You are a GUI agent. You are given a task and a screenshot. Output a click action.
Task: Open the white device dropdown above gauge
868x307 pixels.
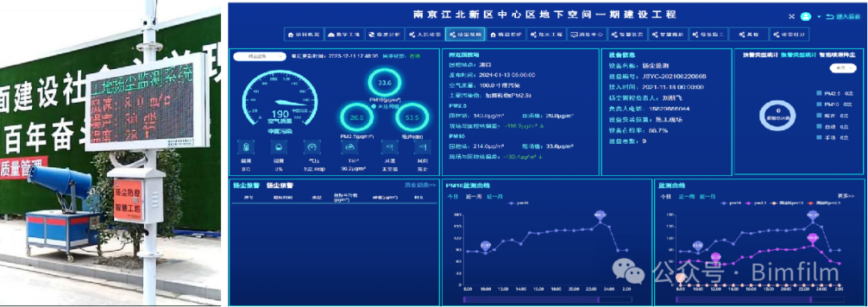(260, 56)
